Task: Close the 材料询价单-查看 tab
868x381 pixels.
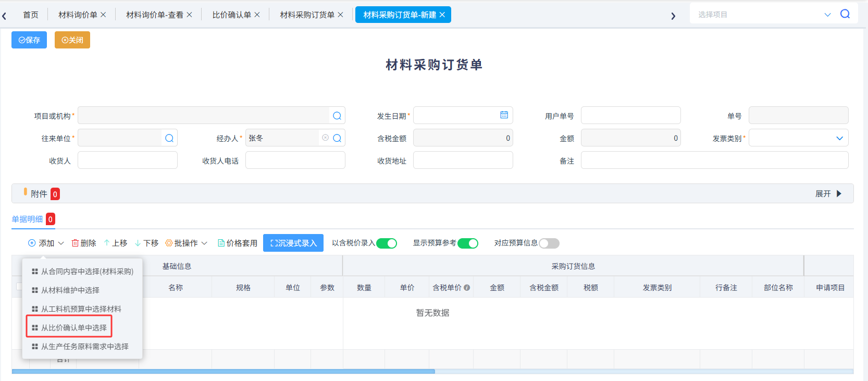Action: tap(189, 15)
